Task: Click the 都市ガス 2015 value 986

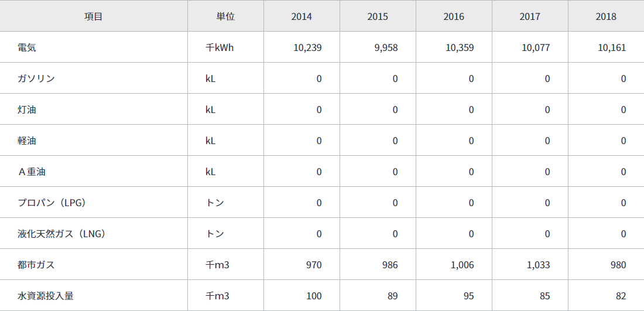Action: [390, 265]
